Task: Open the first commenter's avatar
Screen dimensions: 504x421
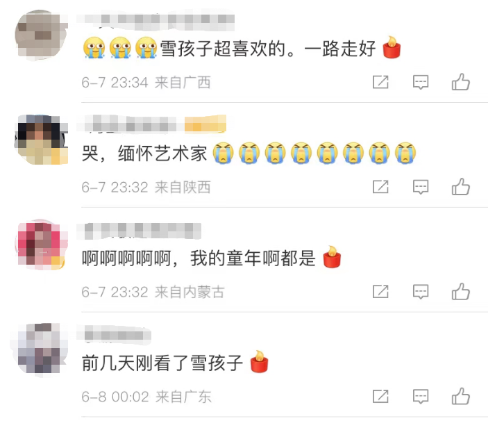Action: [x=40, y=35]
